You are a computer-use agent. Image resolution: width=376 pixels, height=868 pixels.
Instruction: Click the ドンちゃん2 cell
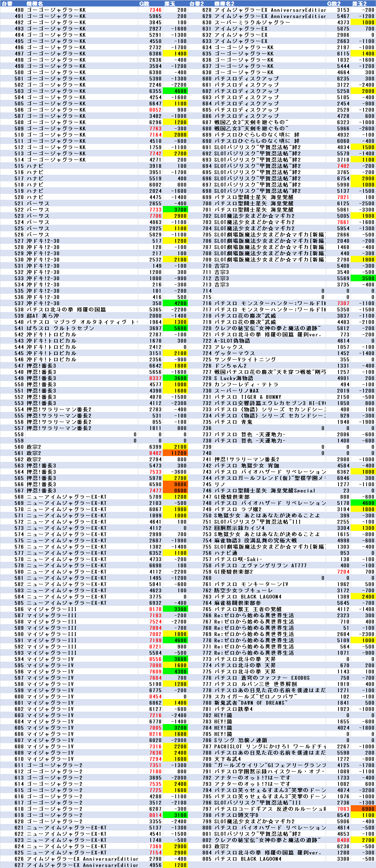tap(269, 366)
